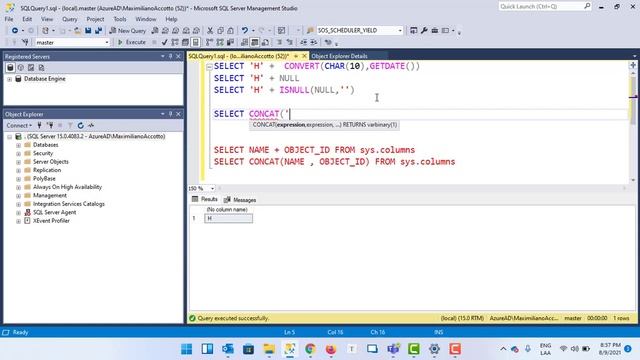Run the query with Execute
The height and width of the screenshot is (360, 640).
[x=132, y=42]
